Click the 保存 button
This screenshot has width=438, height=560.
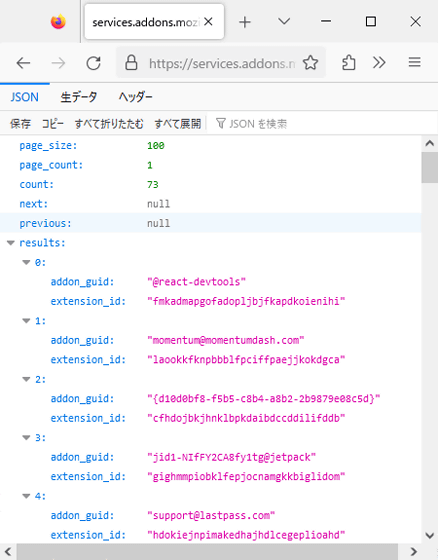pos(20,124)
